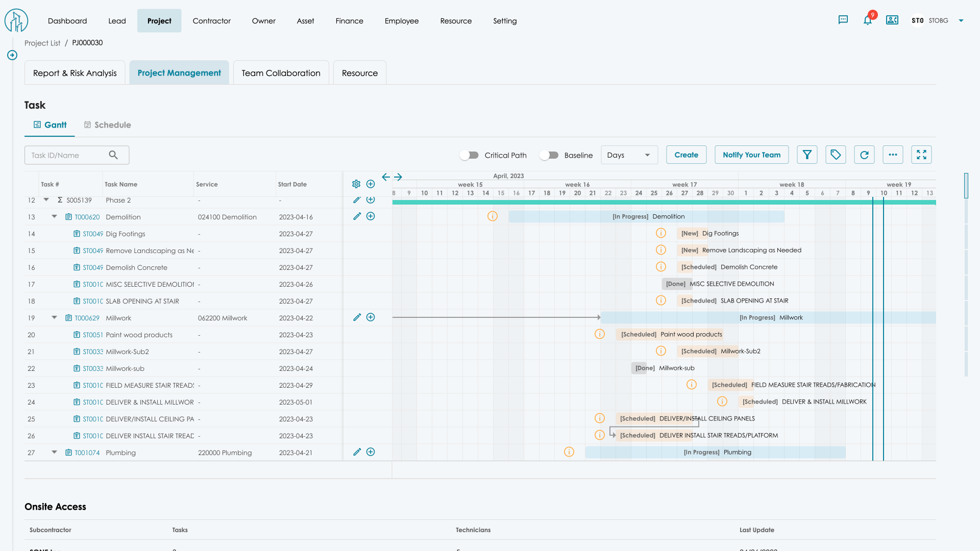Collapse the Demolition task group

pyautogui.click(x=54, y=216)
